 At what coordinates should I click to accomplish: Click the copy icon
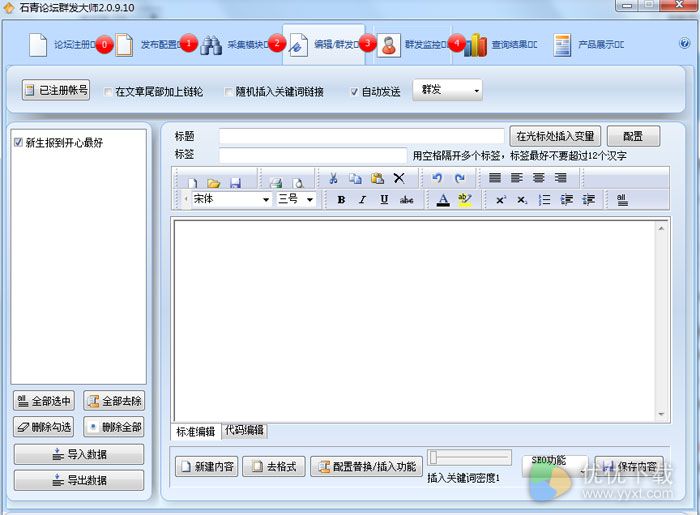tap(355, 179)
